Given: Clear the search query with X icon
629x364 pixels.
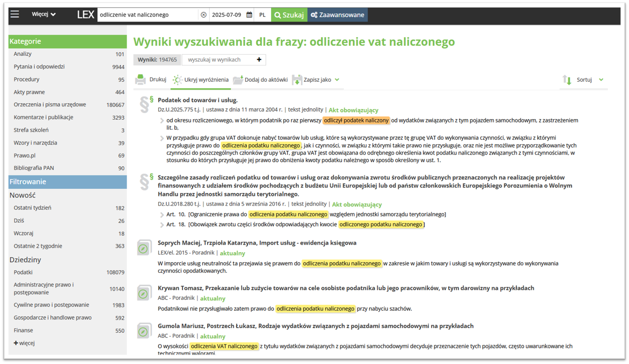Looking at the screenshot, I should (x=203, y=15).
